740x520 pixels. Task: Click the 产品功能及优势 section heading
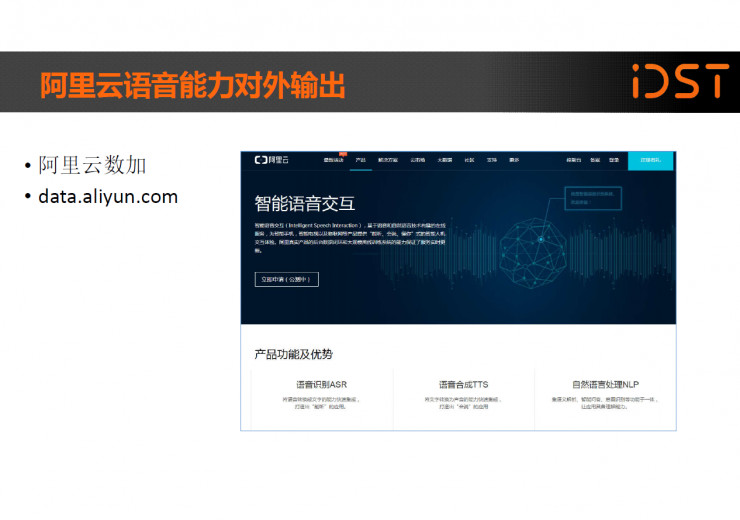(x=294, y=354)
